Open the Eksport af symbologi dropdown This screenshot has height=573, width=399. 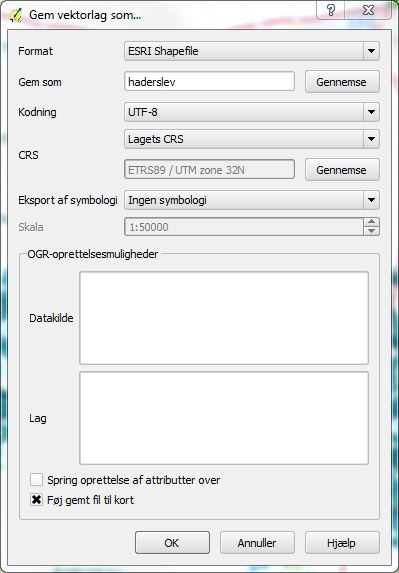(x=252, y=200)
